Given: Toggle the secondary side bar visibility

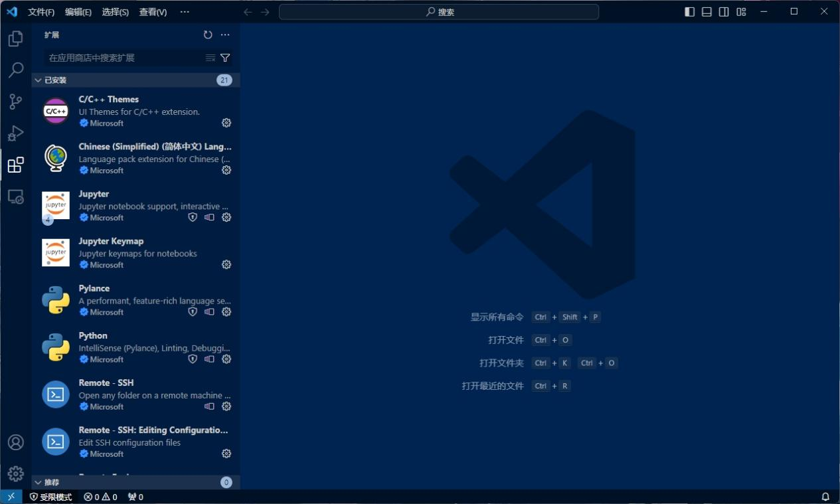Looking at the screenshot, I should tap(724, 12).
